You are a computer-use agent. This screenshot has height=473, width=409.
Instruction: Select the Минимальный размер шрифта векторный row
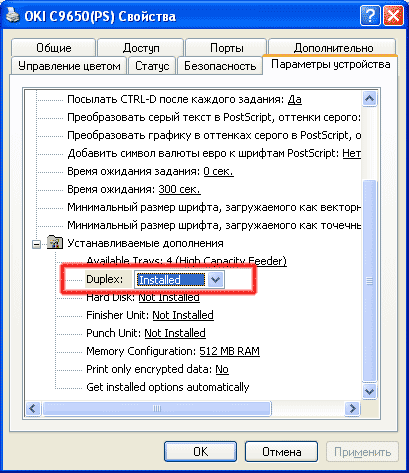click(214, 207)
